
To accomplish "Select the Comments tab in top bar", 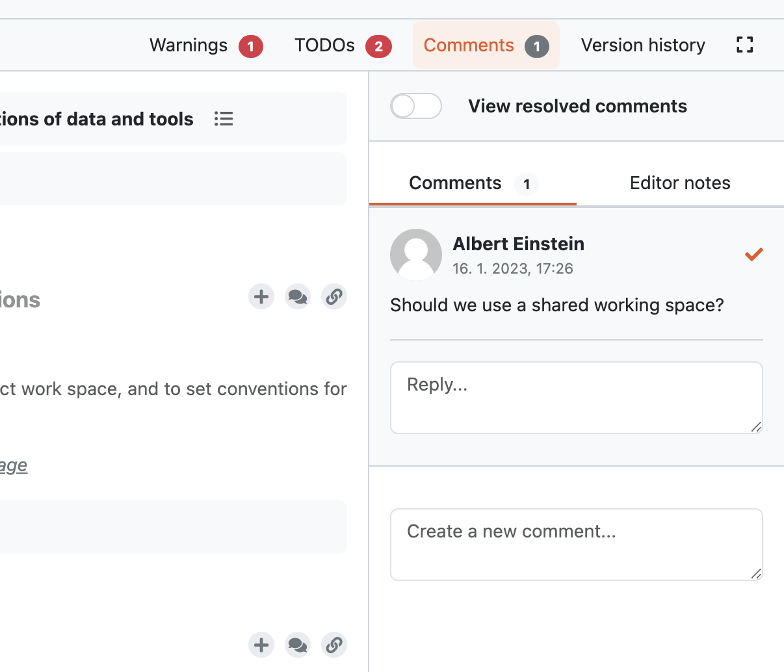I will pyautogui.click(x=486, y=45).
